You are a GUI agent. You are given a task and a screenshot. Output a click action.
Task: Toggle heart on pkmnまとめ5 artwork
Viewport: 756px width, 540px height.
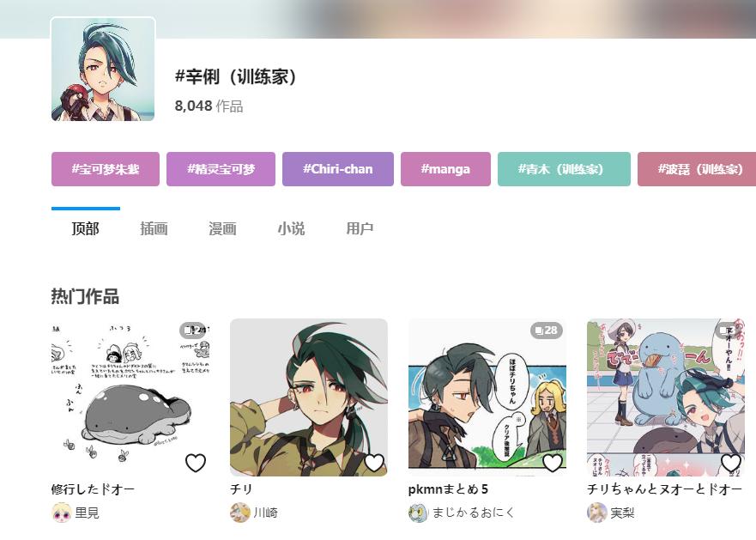tap(552, 463)
